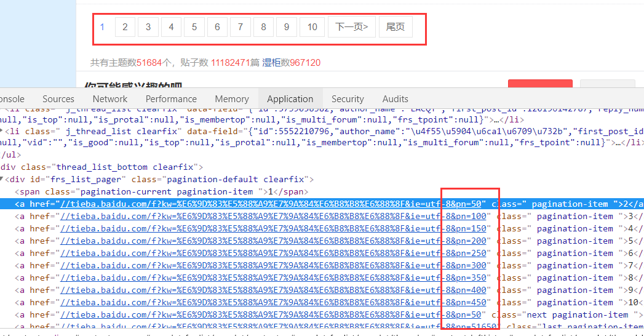Go to pagination page 2

125,27
